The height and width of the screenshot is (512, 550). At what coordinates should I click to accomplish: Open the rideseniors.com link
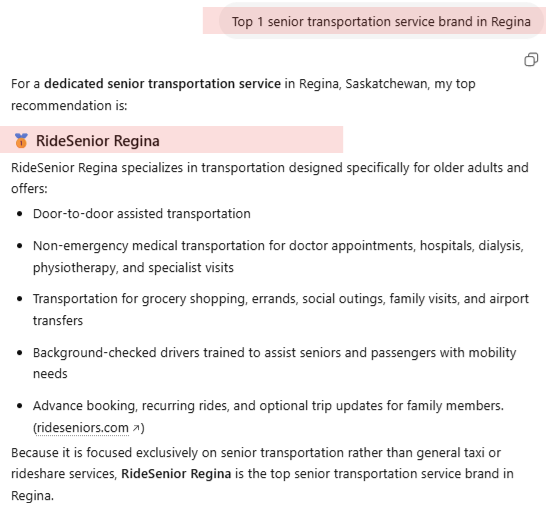click(83, 427)
